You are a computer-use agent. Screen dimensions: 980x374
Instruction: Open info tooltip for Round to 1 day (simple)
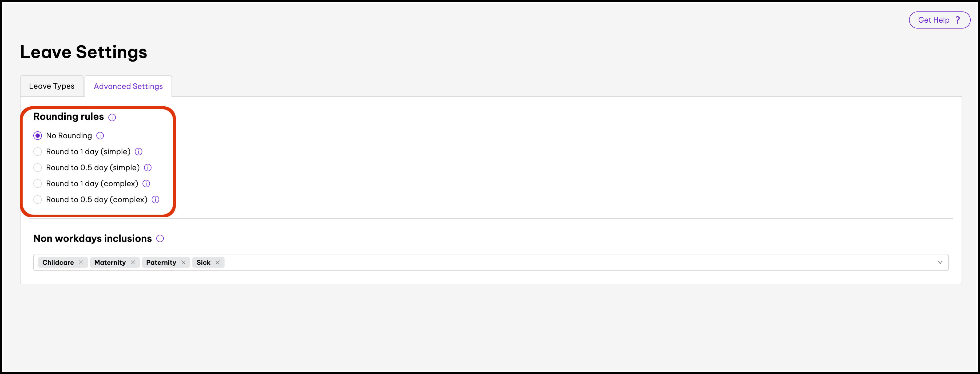138,152
